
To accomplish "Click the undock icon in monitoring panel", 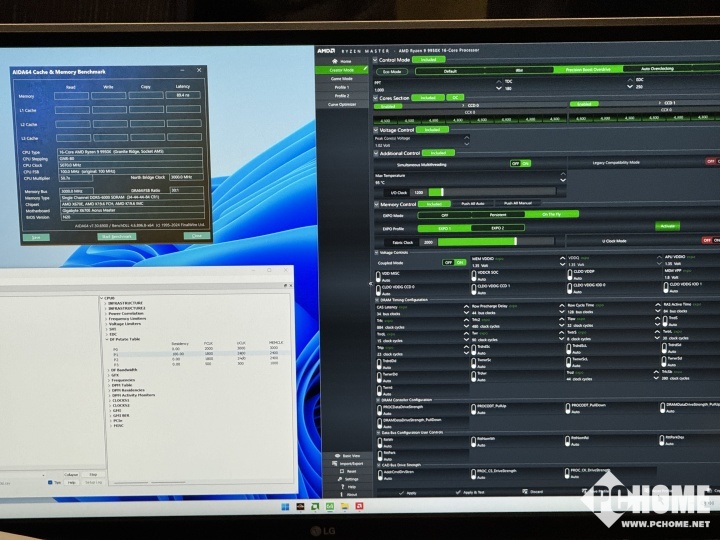I will (285, 286).
